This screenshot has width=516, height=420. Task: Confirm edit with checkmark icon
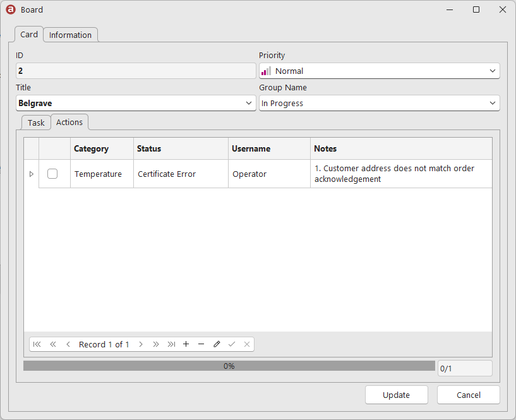coord(232,344)
